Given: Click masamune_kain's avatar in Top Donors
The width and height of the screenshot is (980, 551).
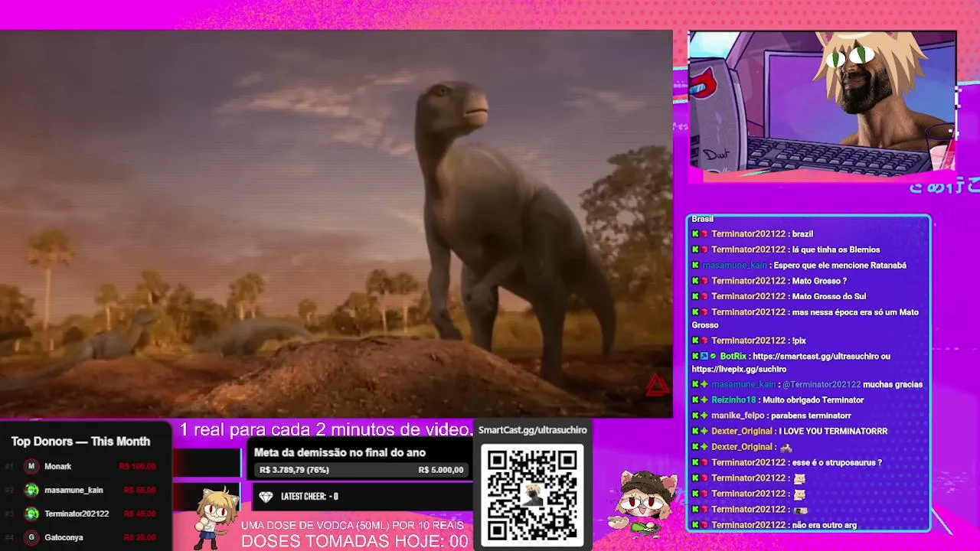Looking at the screenshot, I should pos(31,490).
